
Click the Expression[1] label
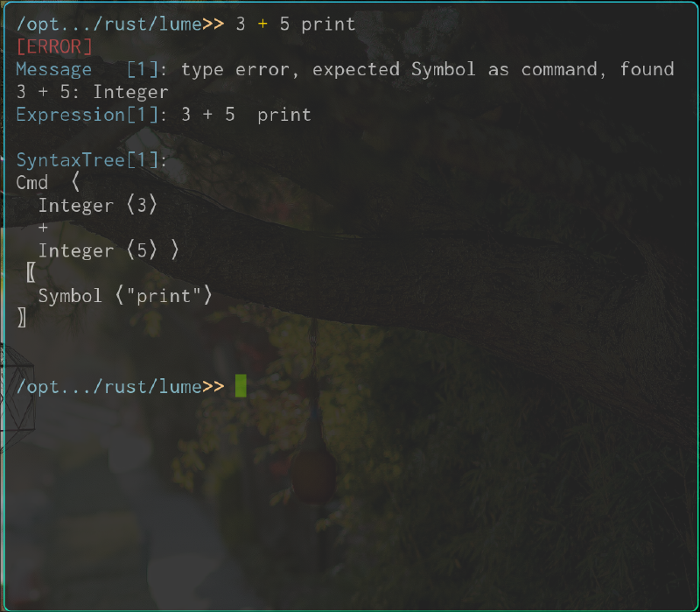click(x=87, y=115)
